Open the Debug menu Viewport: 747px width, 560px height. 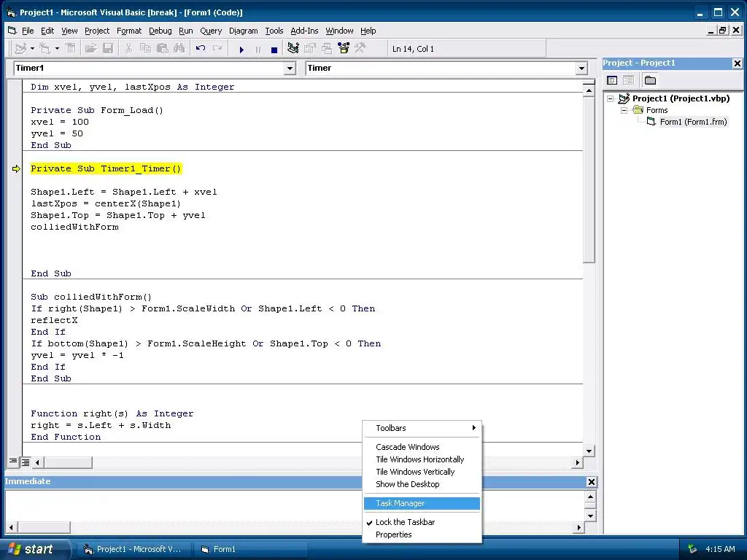point(160,31)
